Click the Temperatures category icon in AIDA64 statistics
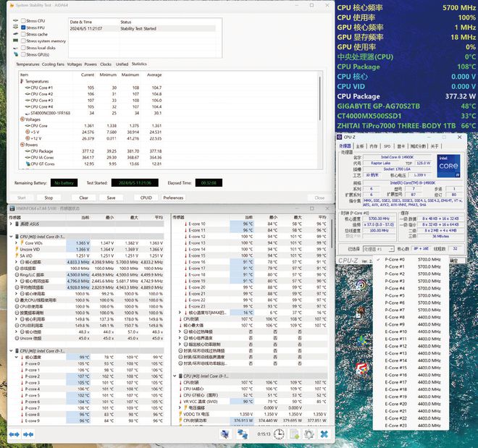Image resolution: width=478 pixels, height=448 pixels. [22, 81]
